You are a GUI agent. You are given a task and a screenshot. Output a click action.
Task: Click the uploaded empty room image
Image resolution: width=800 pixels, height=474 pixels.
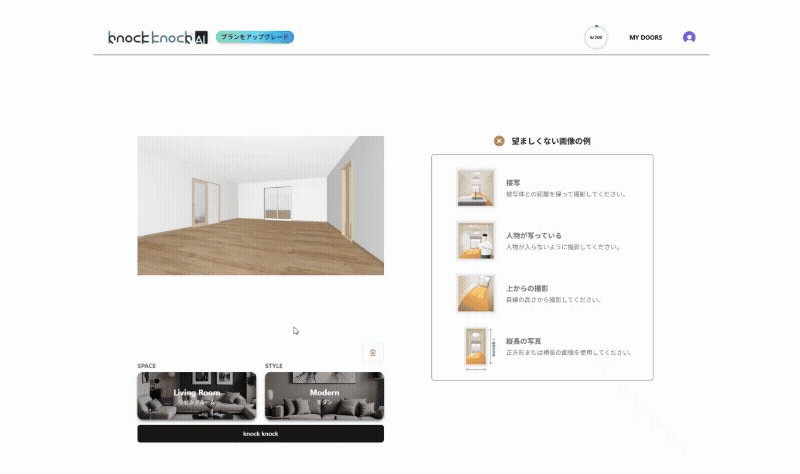click(x=260, y=205)
